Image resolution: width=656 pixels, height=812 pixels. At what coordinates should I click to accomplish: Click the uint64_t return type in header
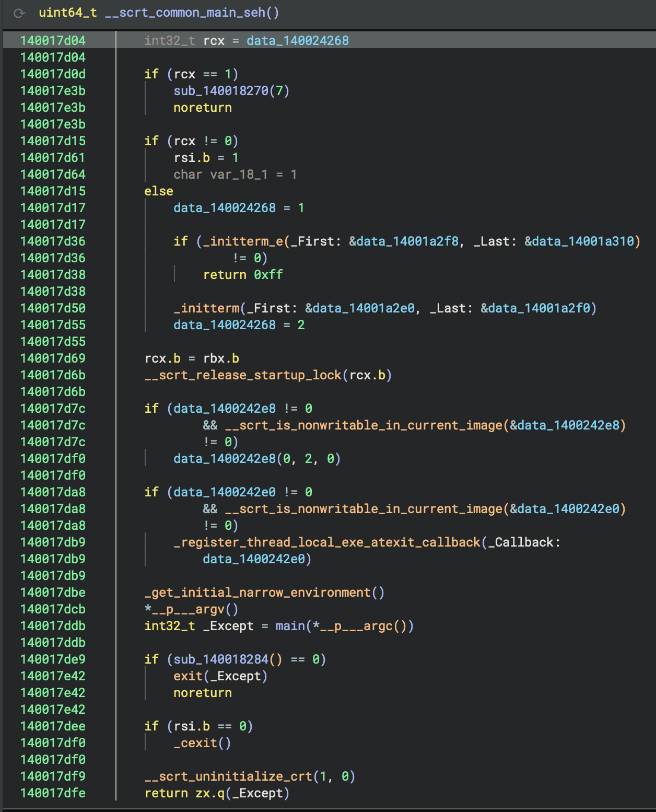click(x=67, y=13)
